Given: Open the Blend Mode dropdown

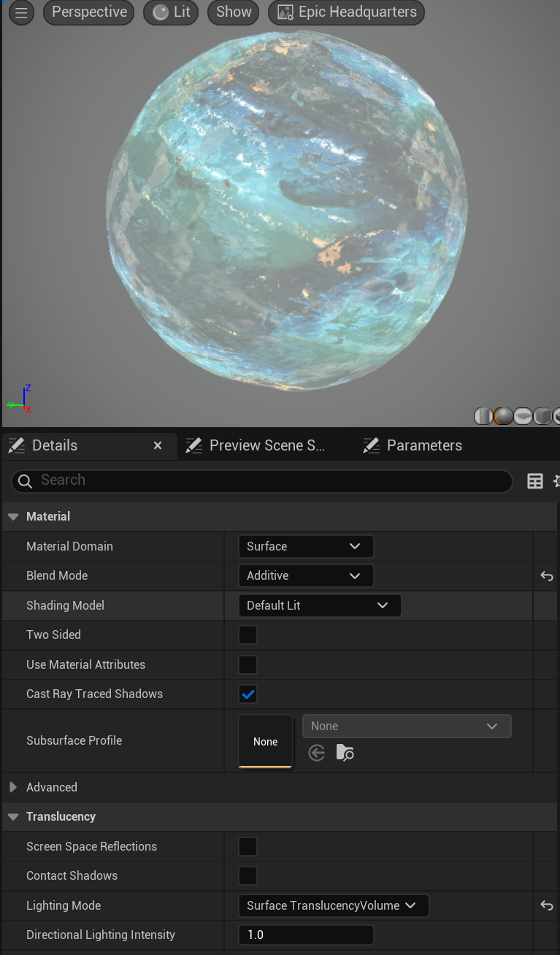Looking at the screenshot, I should pos(305,575).
